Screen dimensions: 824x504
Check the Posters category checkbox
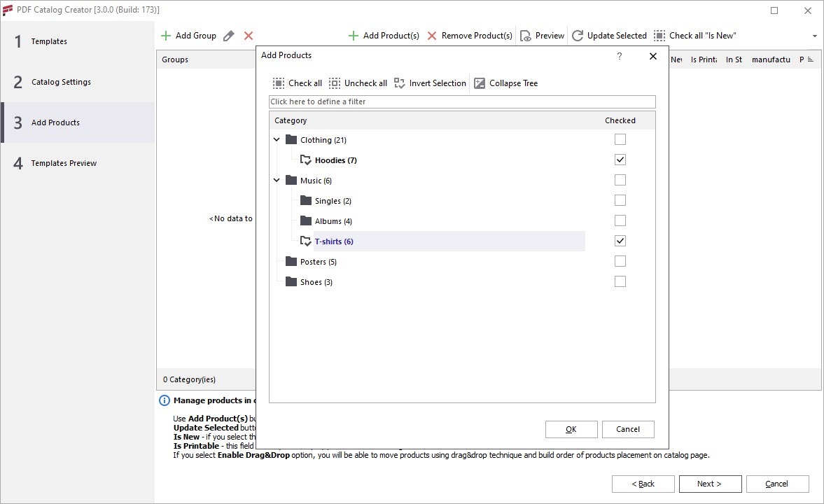[x=620, y=261]
